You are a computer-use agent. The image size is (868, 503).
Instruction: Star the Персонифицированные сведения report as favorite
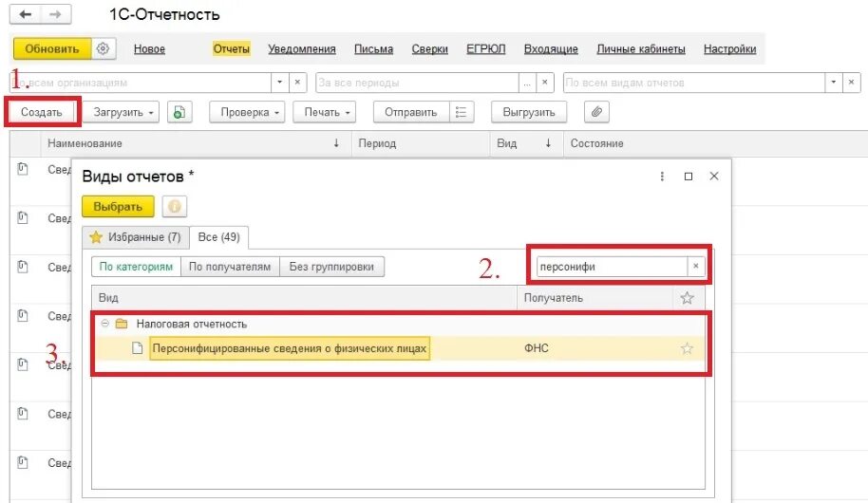[687, 348]
